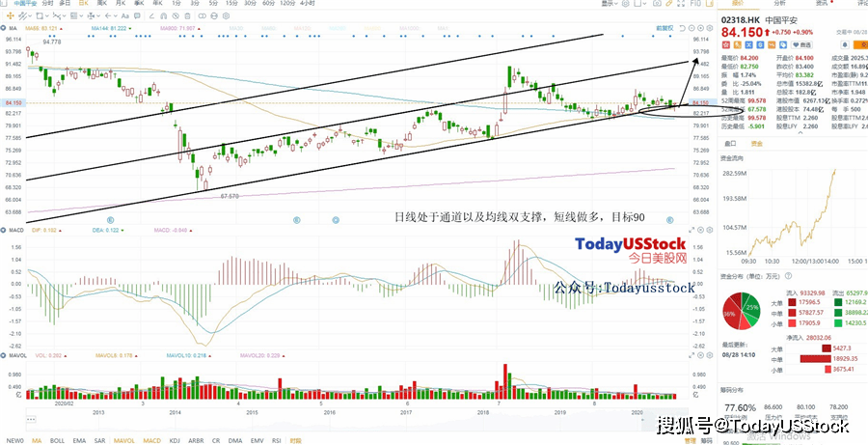Expand the polyline tool dropdown arrow

[65, 16]
